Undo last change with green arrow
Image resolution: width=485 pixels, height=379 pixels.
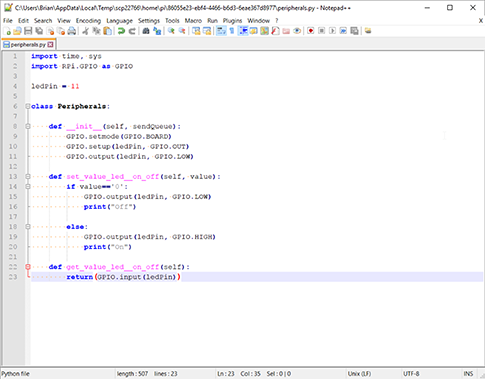tap(121, 31)
